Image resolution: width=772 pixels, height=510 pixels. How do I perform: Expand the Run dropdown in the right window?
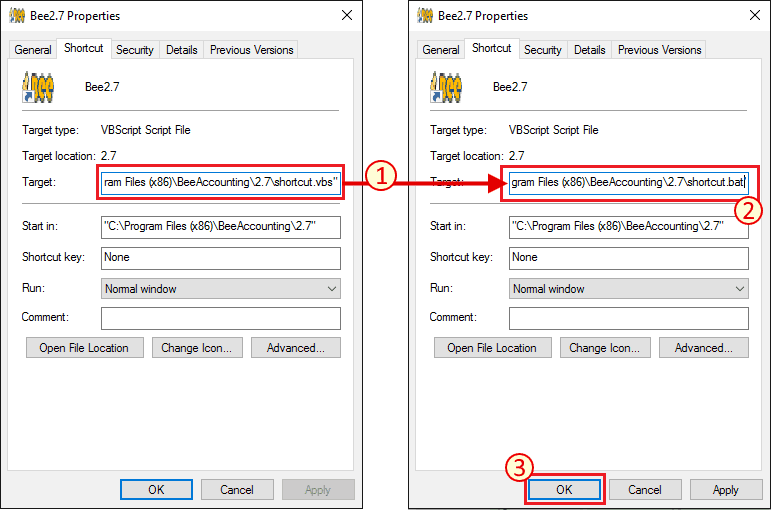(x=629, y=289)
